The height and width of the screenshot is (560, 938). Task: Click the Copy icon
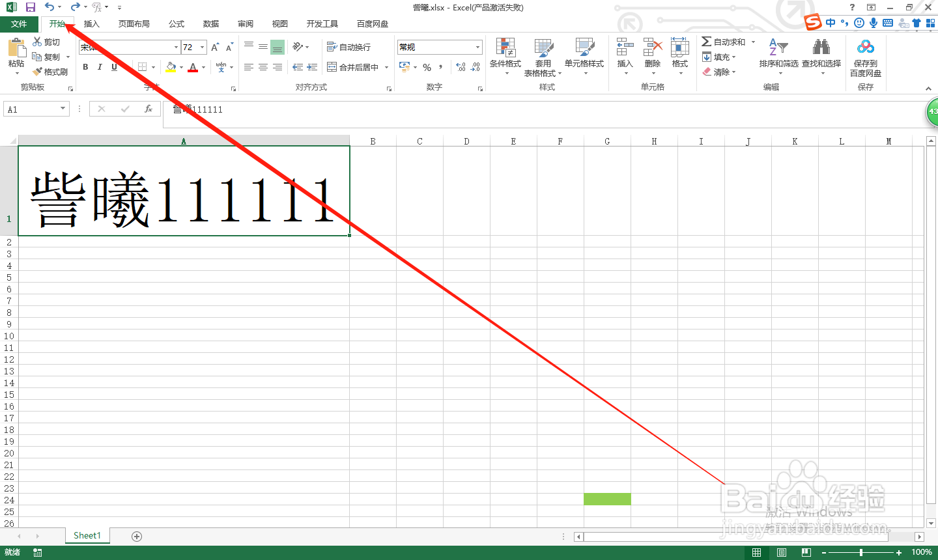(37, 57)
